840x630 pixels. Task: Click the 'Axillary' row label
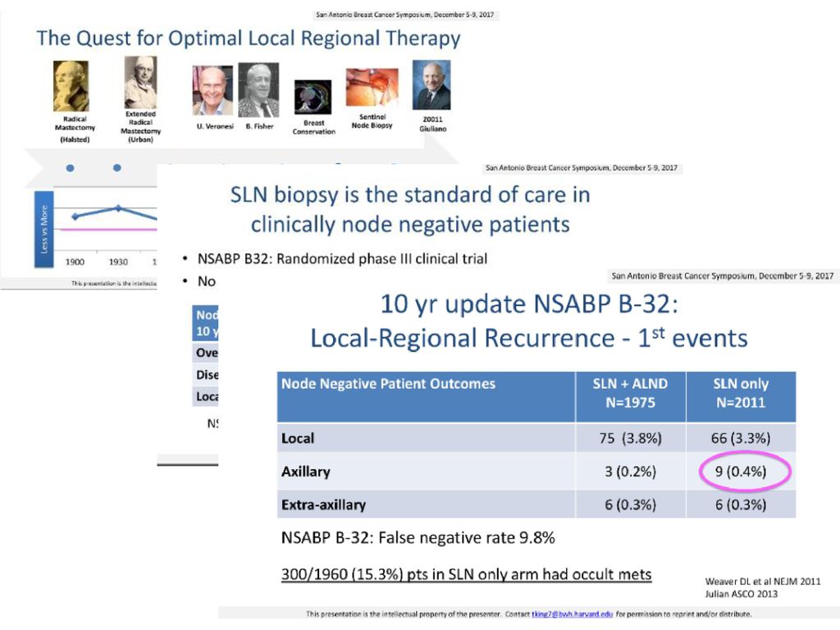[x=306, y=472]
